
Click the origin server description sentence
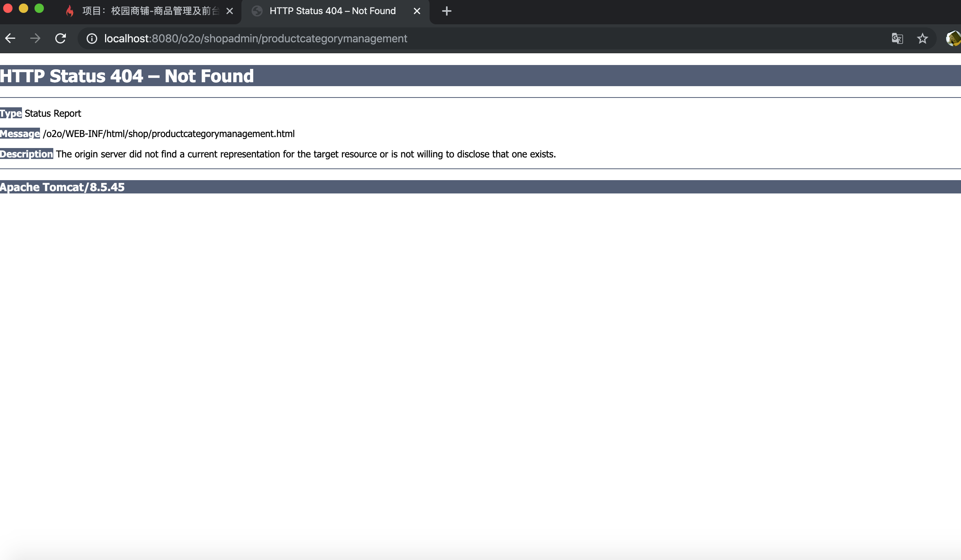(x=306, y=154)
